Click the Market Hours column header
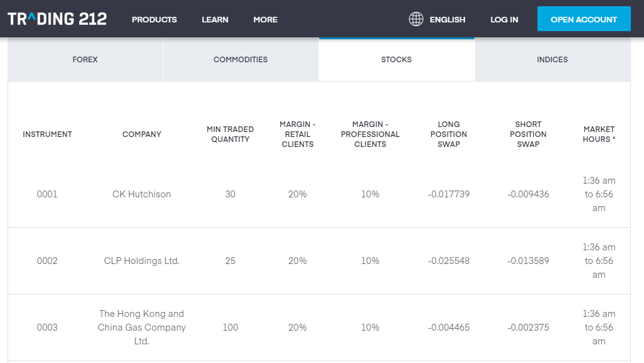Screen dimensions: 644x363 tap(598, 134)
